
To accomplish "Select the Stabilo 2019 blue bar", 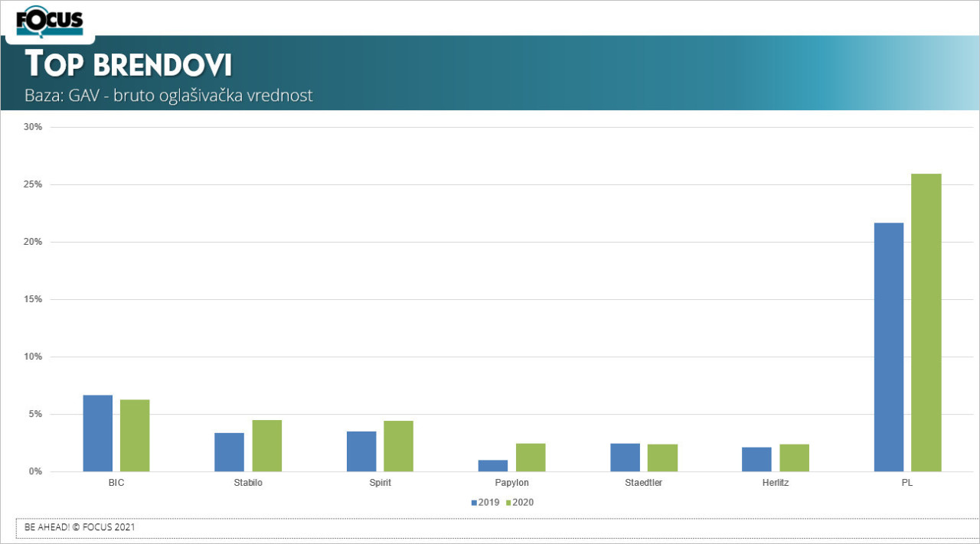I will pyautogui.click(x=230, y=452).
